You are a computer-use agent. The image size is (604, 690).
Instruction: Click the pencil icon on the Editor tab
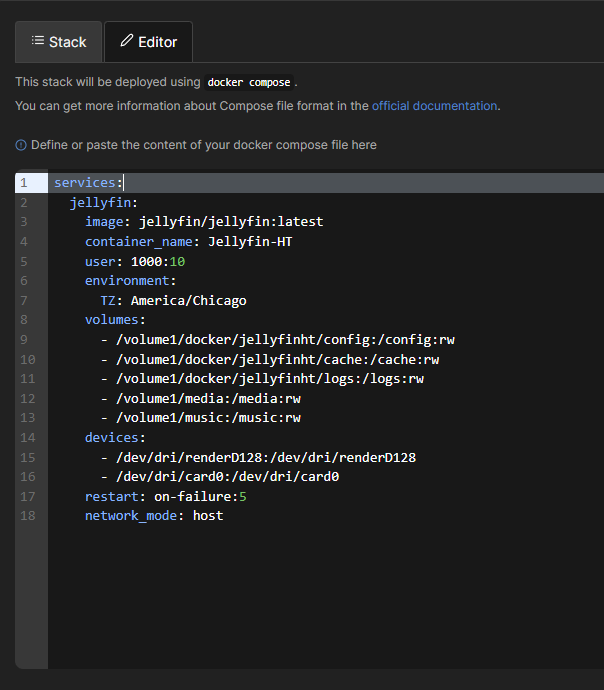tap(126, 42)
